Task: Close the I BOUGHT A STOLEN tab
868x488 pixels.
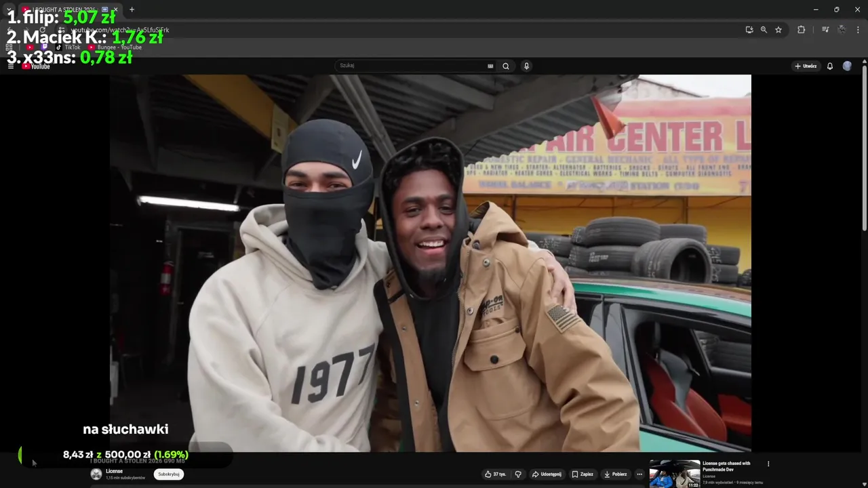Action: (x=115, y=9)
